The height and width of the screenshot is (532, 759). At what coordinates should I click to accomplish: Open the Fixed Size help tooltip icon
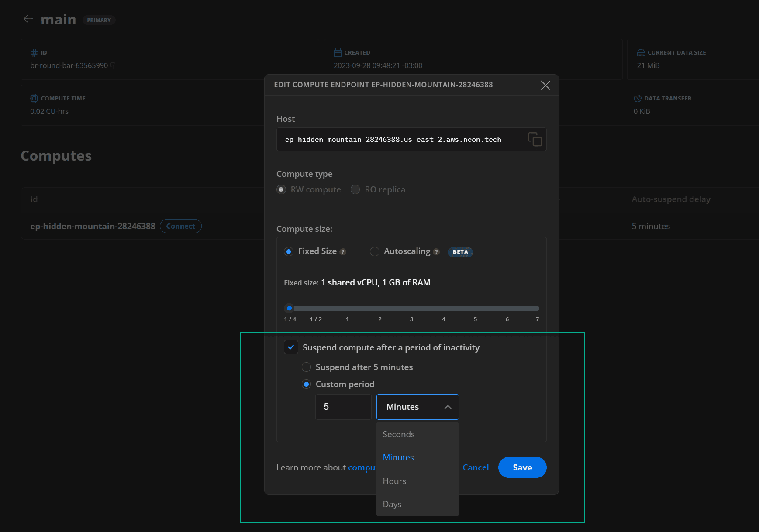coord(343,251)
